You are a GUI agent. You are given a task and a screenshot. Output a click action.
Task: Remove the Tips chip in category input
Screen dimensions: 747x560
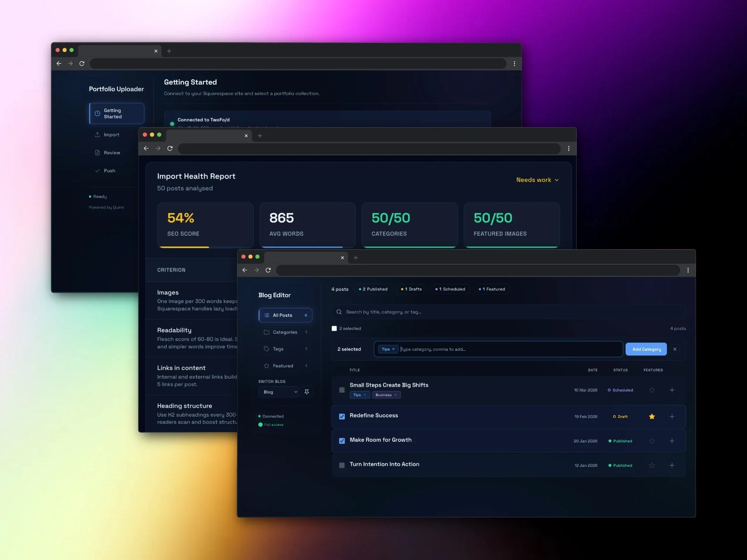pyautogui.click(x=393, y=349)
